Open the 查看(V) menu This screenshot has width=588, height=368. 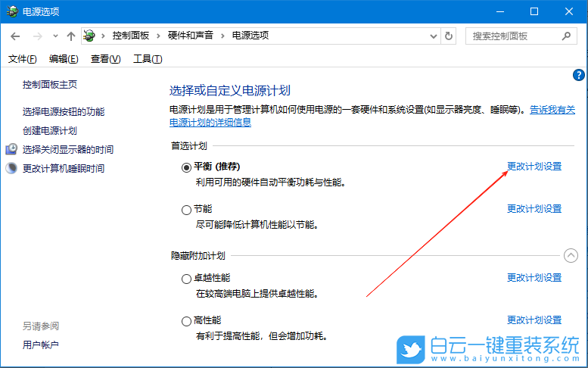[105, 59]
